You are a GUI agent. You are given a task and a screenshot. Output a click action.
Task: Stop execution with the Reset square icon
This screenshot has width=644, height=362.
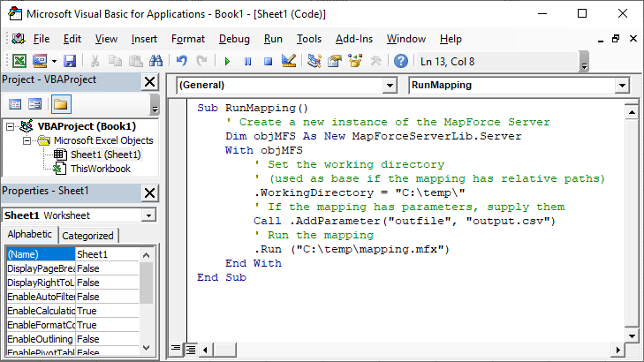pos(267,61)
